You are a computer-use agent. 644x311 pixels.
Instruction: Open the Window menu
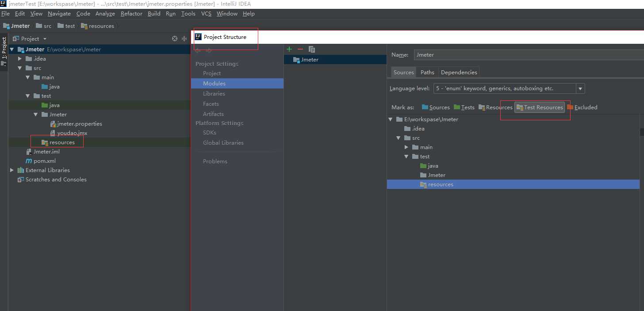tap(227, 13)
